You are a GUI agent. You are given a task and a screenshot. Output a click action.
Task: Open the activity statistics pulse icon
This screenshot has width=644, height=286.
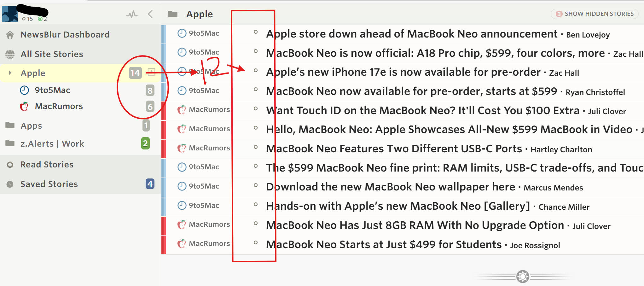pos(132,14)
